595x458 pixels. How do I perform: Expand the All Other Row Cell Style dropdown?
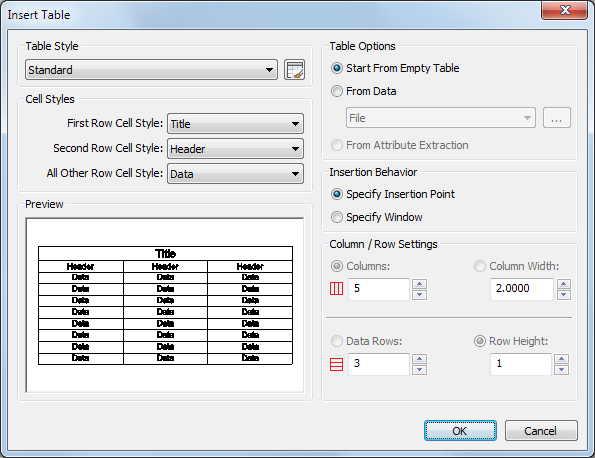tap(235, 174)
